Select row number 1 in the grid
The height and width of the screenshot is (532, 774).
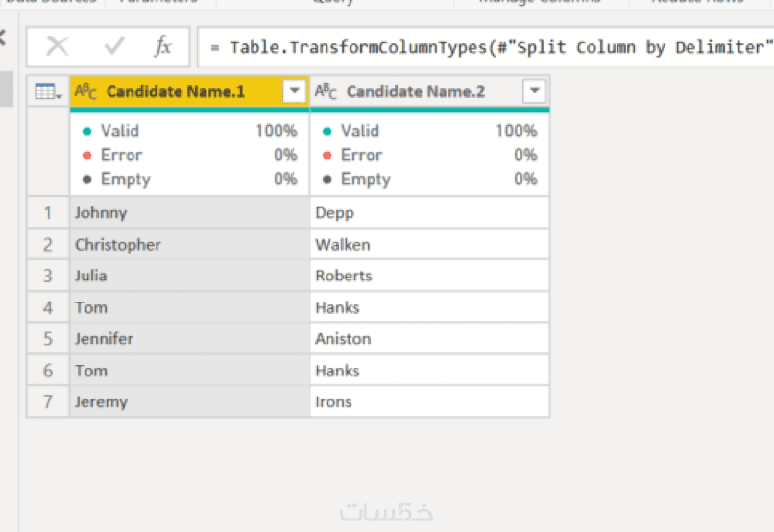(x=48, y=213)
